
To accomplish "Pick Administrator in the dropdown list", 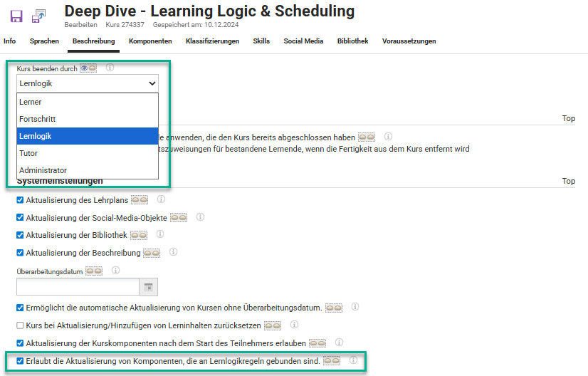I will pyautogui.click(x=88, y=170).
